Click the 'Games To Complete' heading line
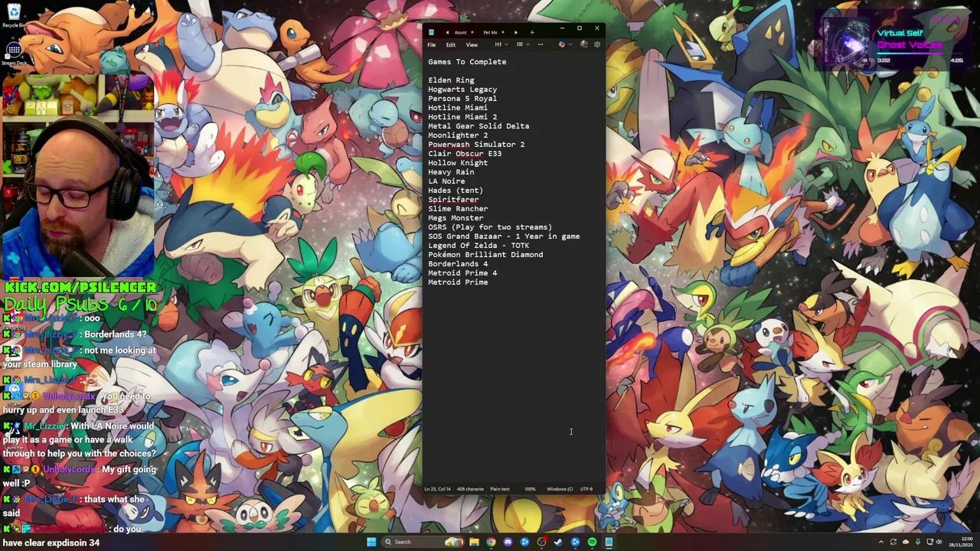This screenshot has height=551, width=980. (467, 62)
